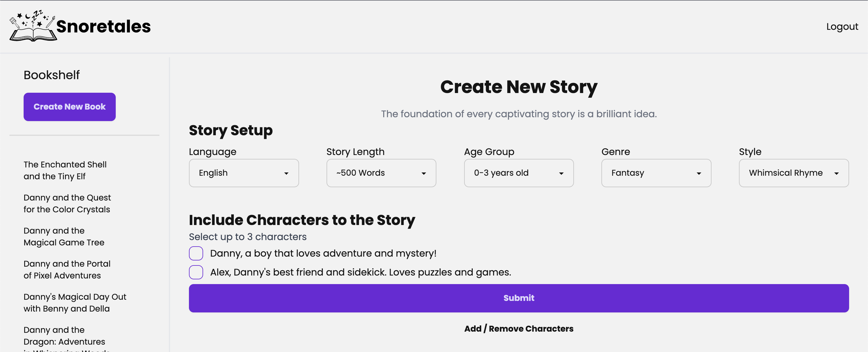Open Danny and the Portal of Pixel Adventures

67,269
